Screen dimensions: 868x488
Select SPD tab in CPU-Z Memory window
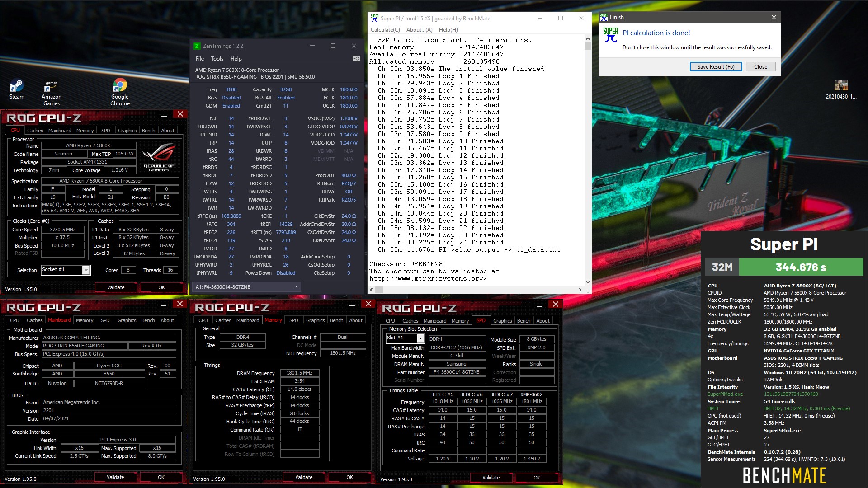[294, 320]
